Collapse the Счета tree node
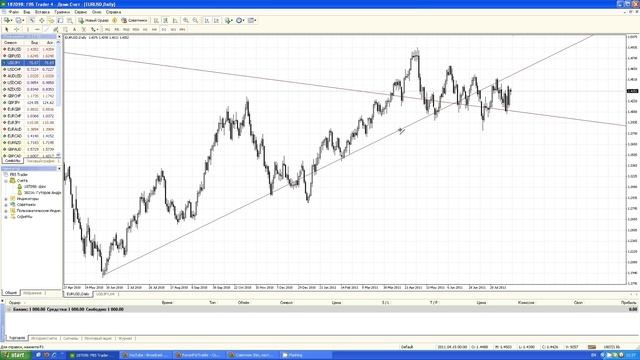The height and width of the screenshot is (360, 640). (x=6, y=180)
